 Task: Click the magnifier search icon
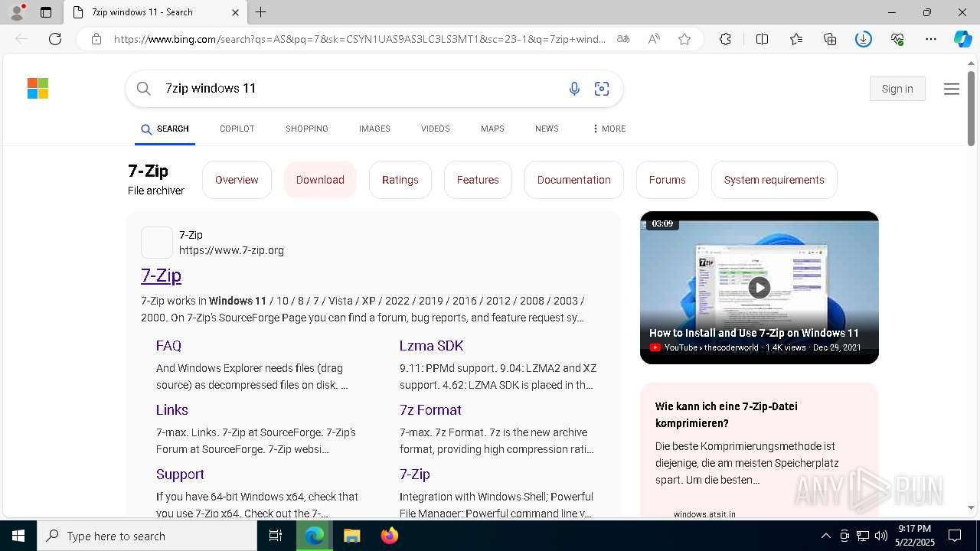[144, 89]
